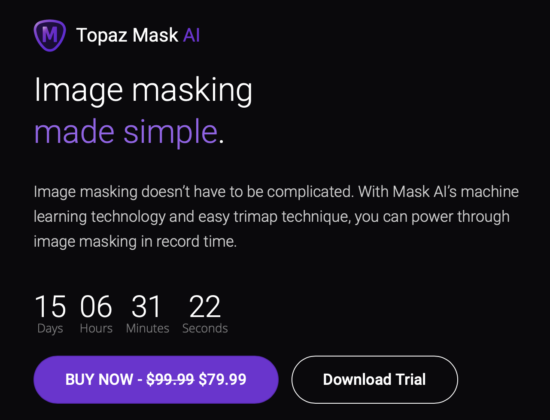Click the $79.99 sale price
Viewport: 550px width, 420px height.
click(222, 380)
